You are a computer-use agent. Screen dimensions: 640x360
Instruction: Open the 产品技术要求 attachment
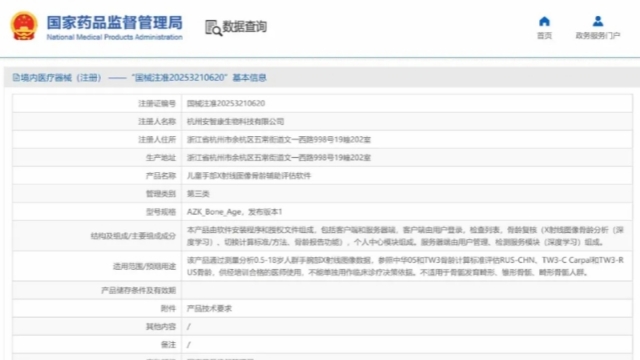pos(209,309)
